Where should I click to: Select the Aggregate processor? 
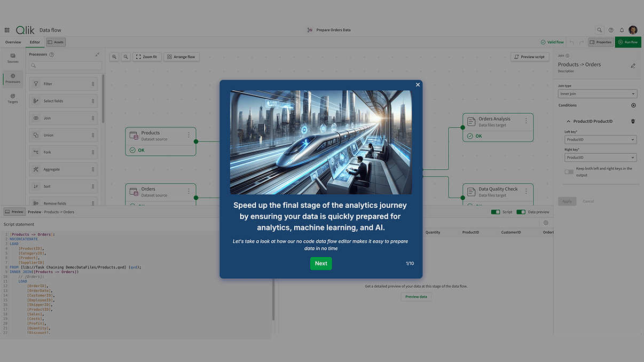click(63, 169)
